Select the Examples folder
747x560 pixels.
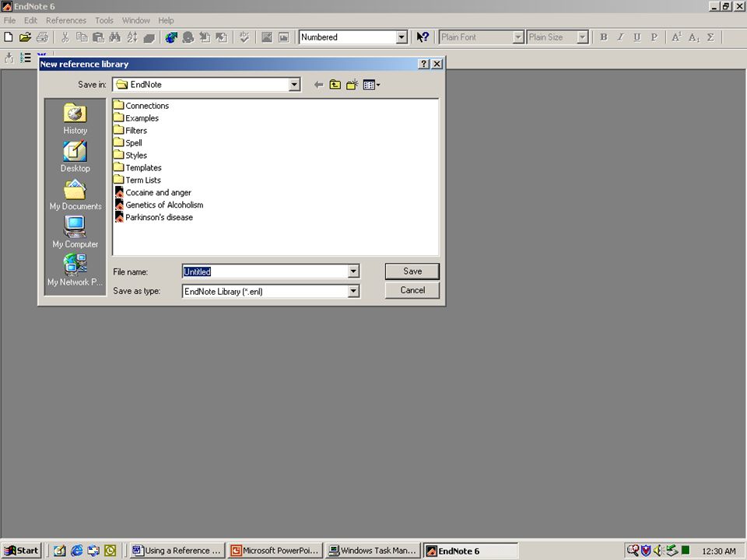(136, 118)
